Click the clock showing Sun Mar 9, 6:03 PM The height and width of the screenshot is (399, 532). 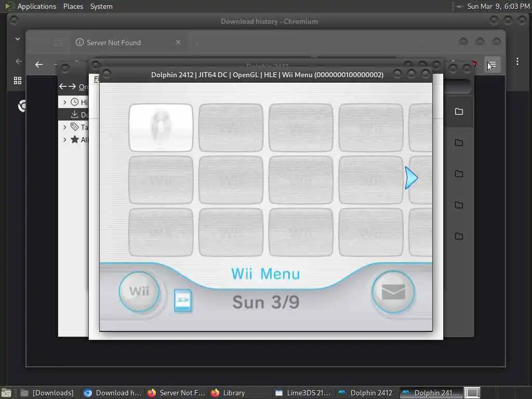(498, 6)
